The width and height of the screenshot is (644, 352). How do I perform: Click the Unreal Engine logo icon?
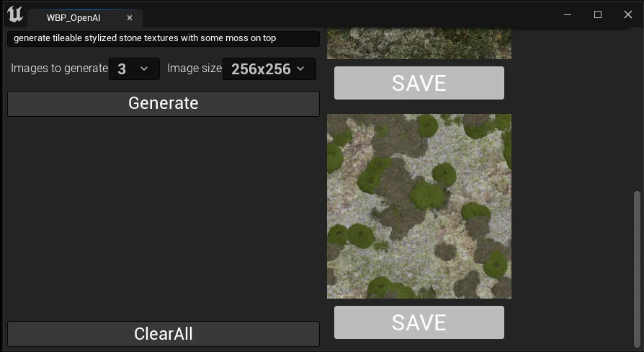(15, 15)
